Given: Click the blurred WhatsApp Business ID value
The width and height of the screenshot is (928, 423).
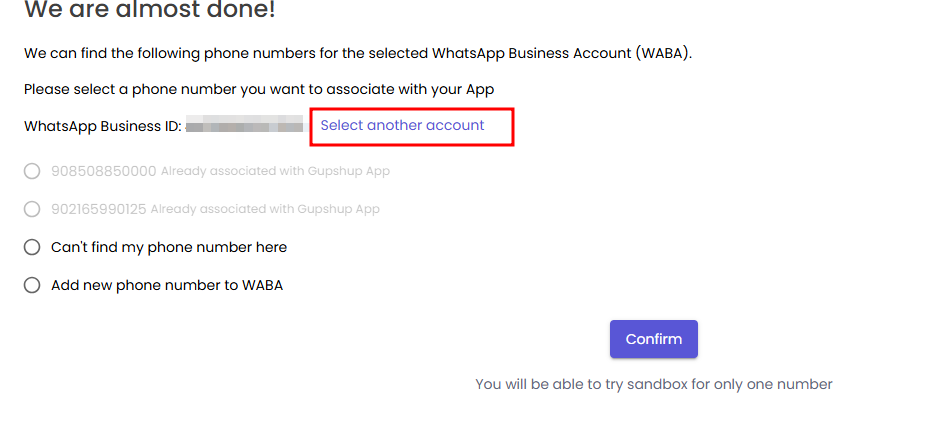Looking at the screenshot, I should tap(245, 126).
